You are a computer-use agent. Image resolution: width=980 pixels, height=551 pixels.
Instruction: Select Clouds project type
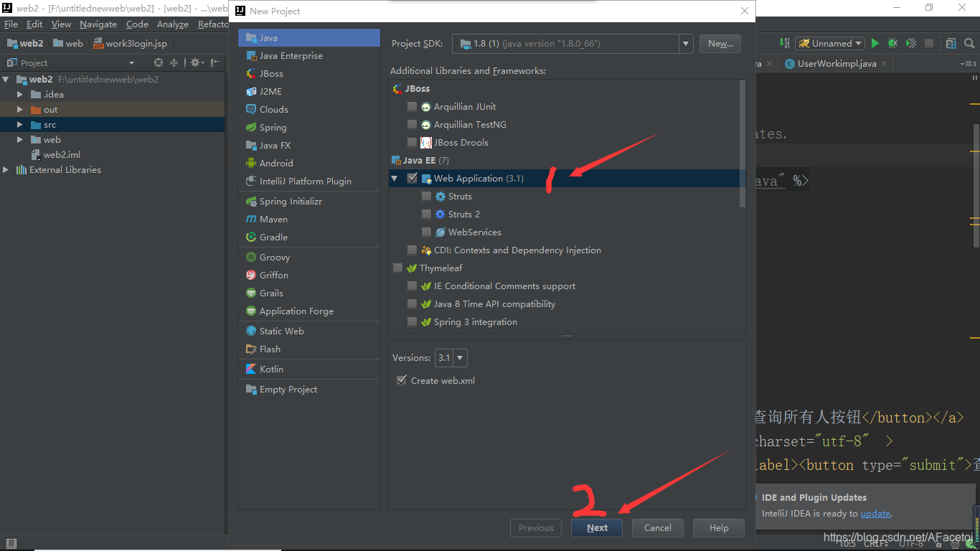click(x=309, y=109)
